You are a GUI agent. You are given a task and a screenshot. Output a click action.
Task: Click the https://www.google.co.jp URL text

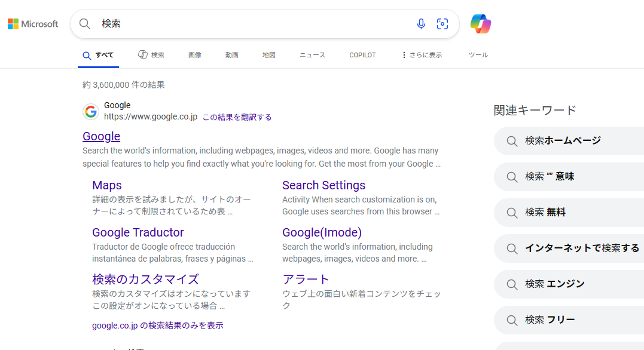point(151,116)
